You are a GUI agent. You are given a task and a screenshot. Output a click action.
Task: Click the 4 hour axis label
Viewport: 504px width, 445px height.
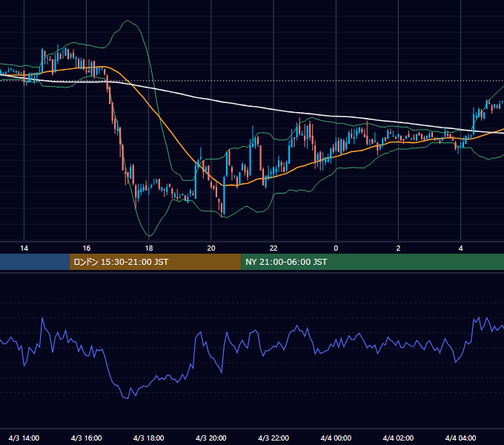click(x=460, y=248)
